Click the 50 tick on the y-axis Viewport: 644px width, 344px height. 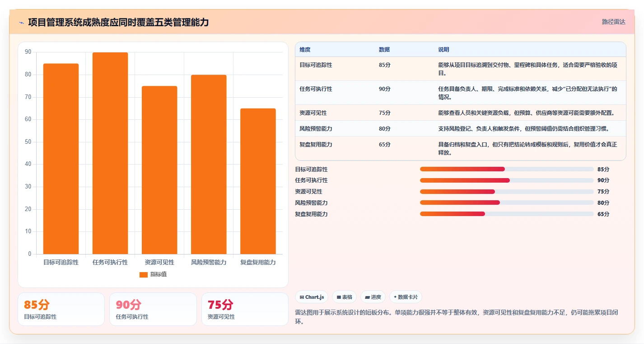click(x=28, y=142)
